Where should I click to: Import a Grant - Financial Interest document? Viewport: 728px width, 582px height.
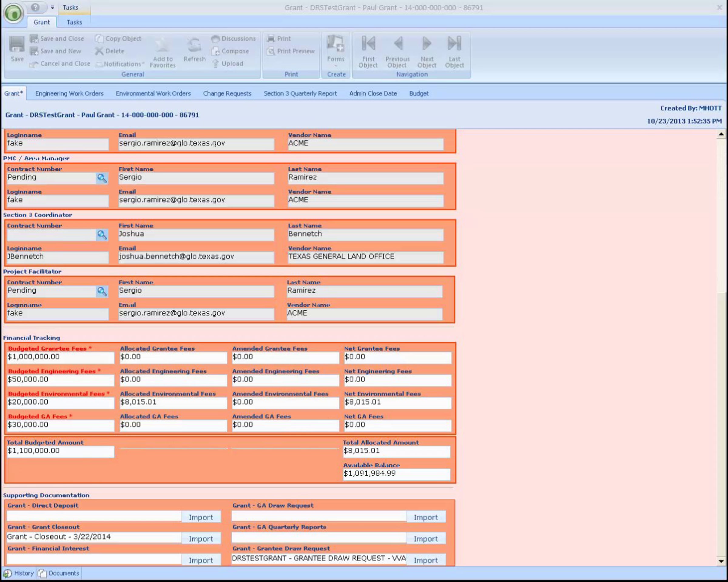201,560
